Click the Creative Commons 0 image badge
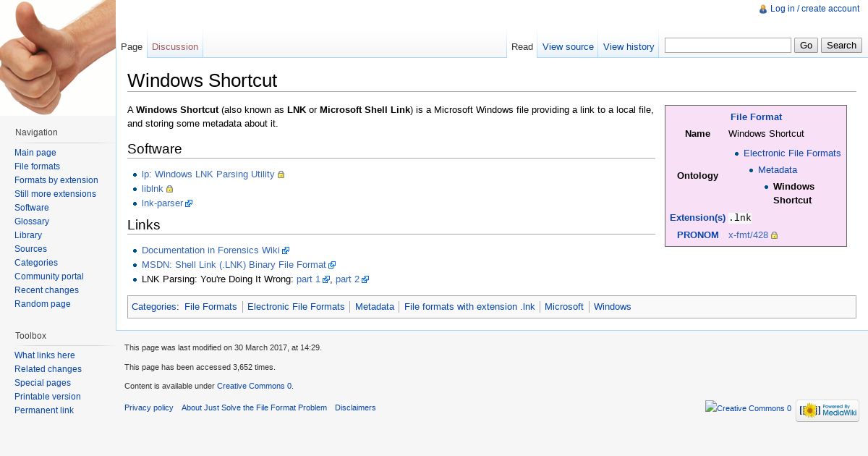This screenshot has height=456, width=868. pyautogui.click(x=749, y=408)
